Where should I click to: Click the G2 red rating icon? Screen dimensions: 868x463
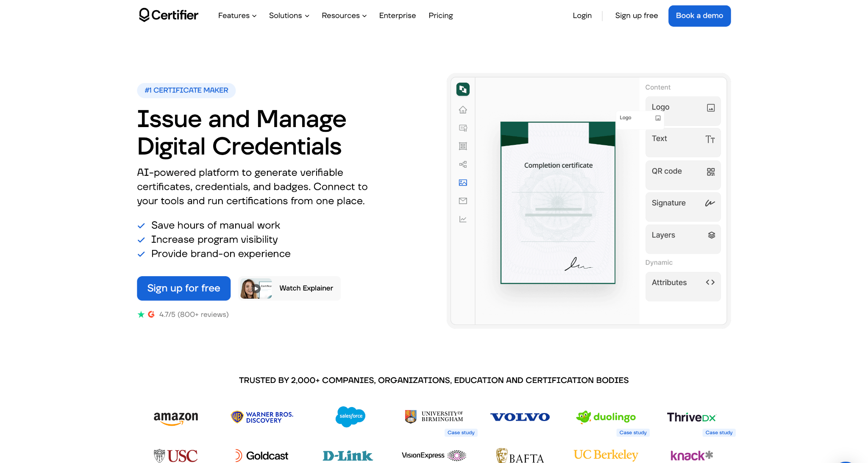151,314
